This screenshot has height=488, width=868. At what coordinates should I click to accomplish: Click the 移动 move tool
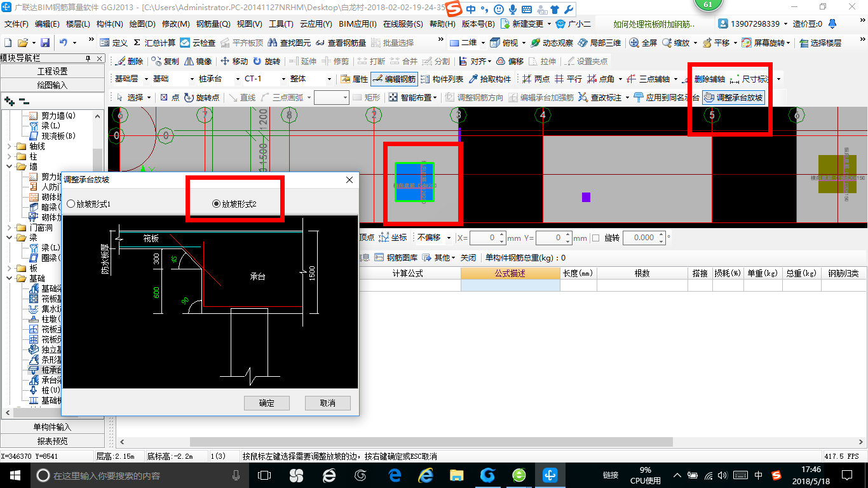point(234,62)
